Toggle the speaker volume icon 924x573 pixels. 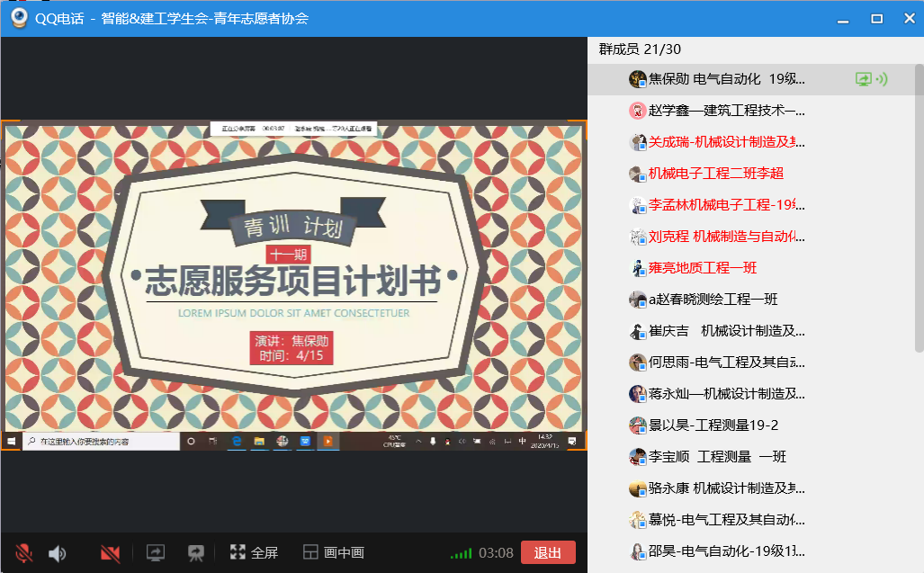(57, 552)
